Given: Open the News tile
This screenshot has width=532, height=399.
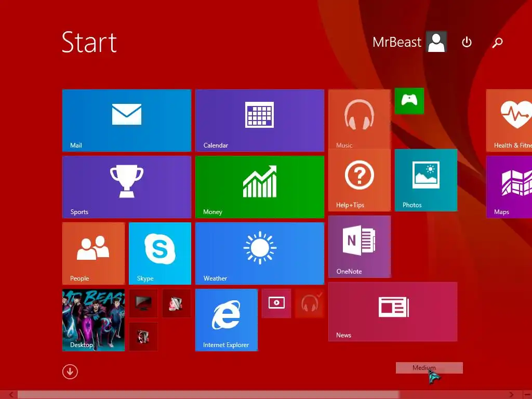Looking at the screenshot, I should pos(393,312).
